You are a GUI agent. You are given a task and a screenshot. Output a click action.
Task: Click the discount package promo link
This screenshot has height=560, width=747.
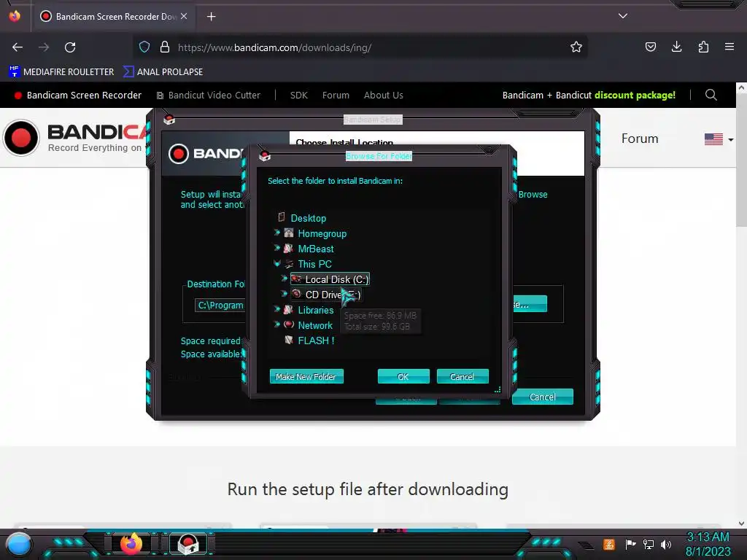(589, 96)
